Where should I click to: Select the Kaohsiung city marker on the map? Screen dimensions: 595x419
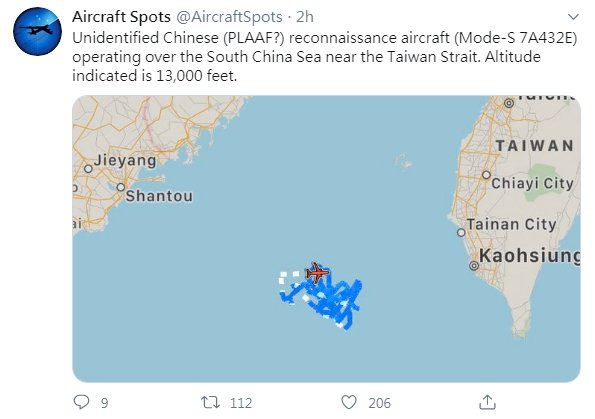474,266
